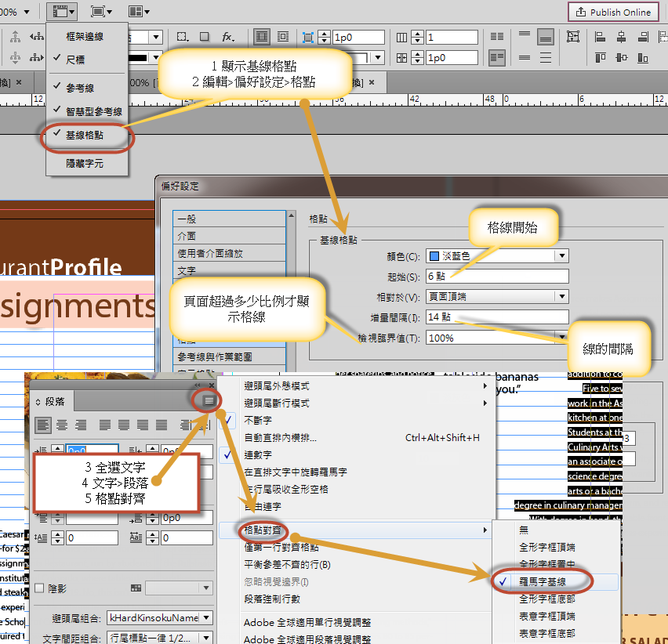Viewport: 668px width, 644px height.
Task: Choose 表意字框頂端 from grid alignment submenu
Action: click(x=556, y=617)
